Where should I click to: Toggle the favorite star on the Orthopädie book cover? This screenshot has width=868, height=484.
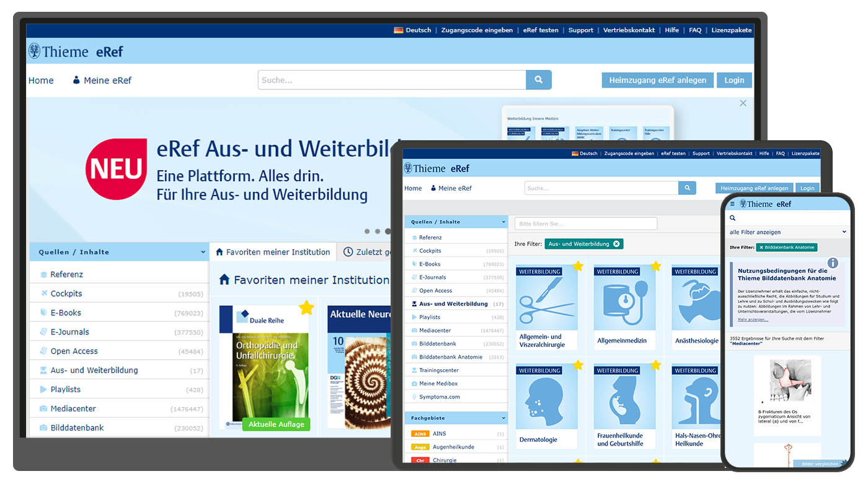pyautogui.click(x=306, y=308)
